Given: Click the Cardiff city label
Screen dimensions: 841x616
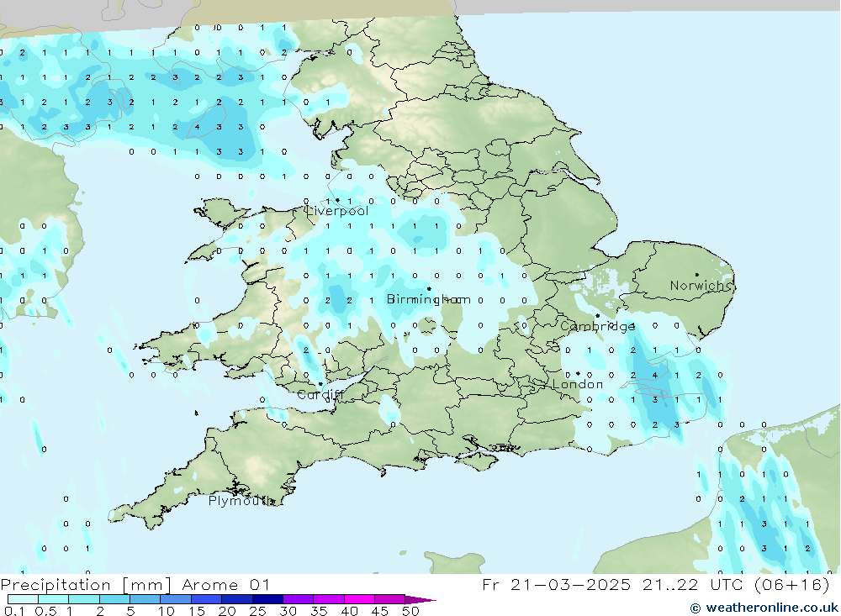Looking at the screenshot, I should click(x=320, y=395).
